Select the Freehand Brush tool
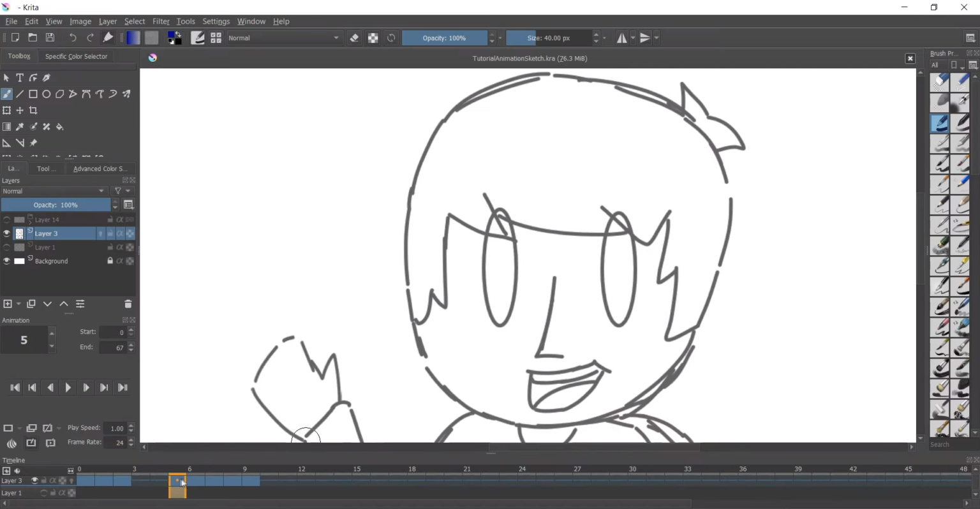The height and width of the screenshot is (509, 980). (x=6, y=94)
